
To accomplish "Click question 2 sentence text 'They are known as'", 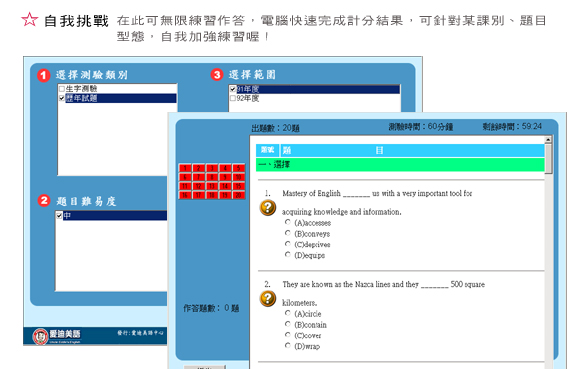I will (312, 284).
